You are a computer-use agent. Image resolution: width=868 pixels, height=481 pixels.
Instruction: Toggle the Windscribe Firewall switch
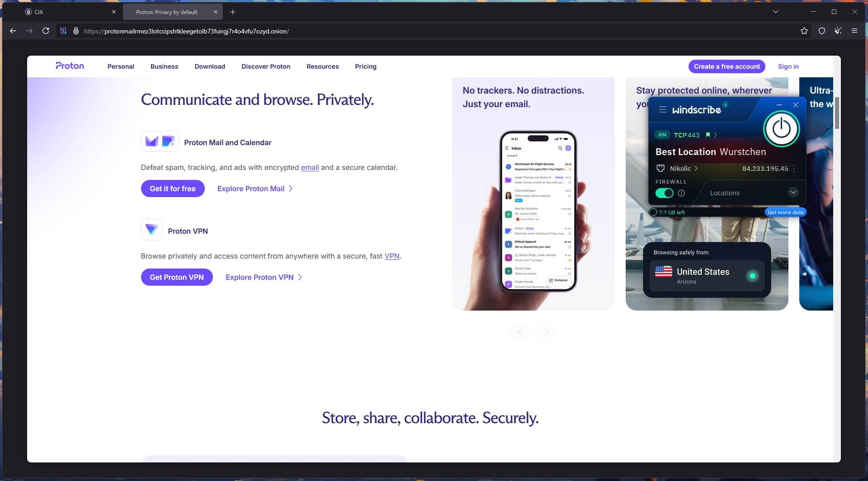[664, 193]
